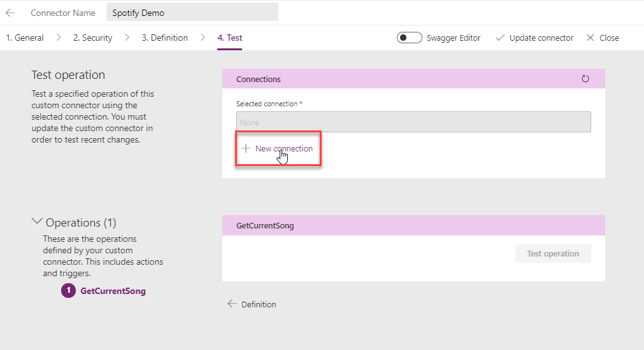Click the chevron after 1. General step
The height and width of the screenshot is (350, 644).
coord(59,38)
